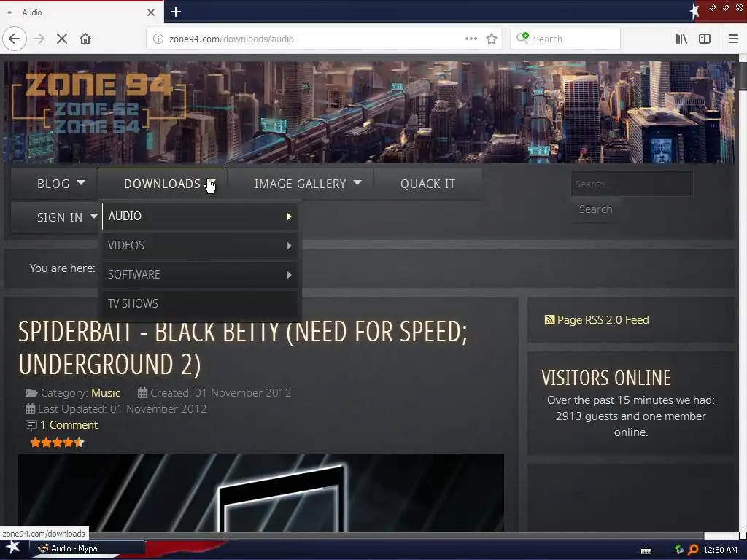Open the QUACK IT menu item
This screenshot has height=560, width=747.
(x=427, y=184)
